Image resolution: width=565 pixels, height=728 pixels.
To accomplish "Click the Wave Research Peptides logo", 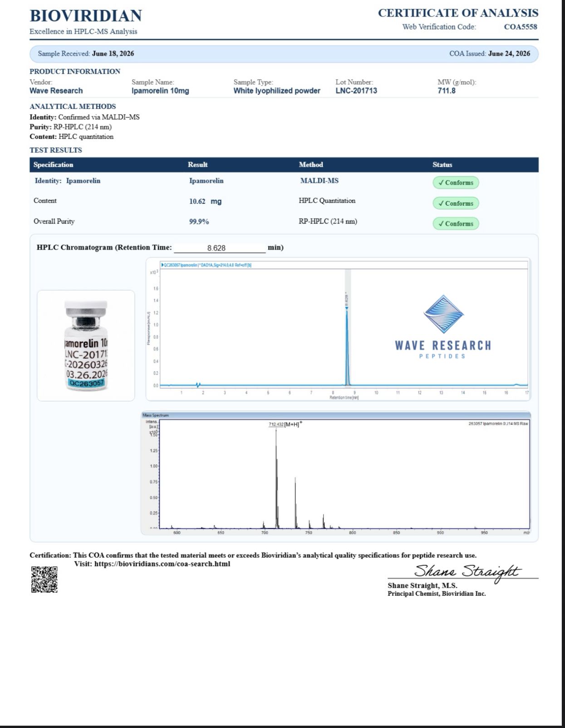I will pos(443,327).
